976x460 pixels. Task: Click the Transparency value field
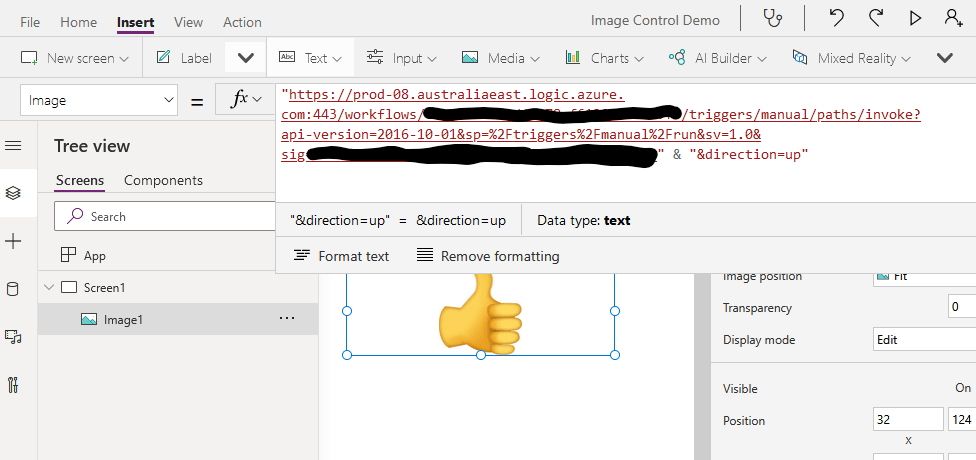[961, 308]
